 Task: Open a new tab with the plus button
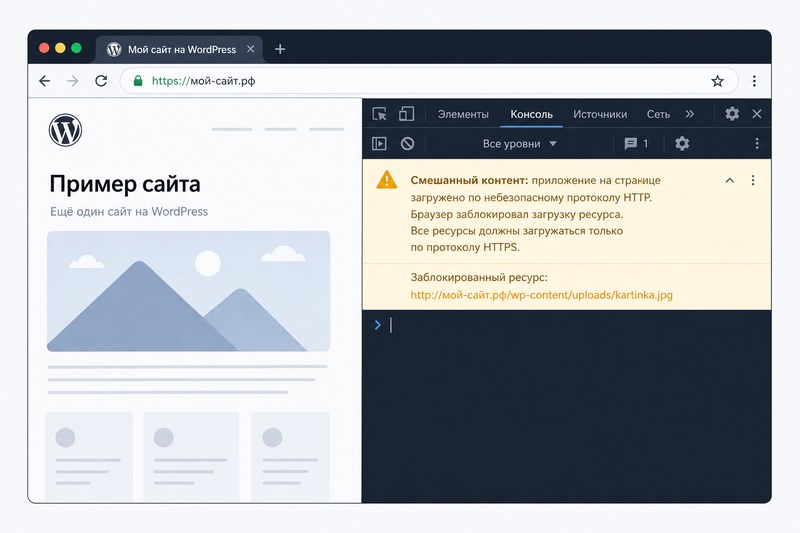click(280, 49)
